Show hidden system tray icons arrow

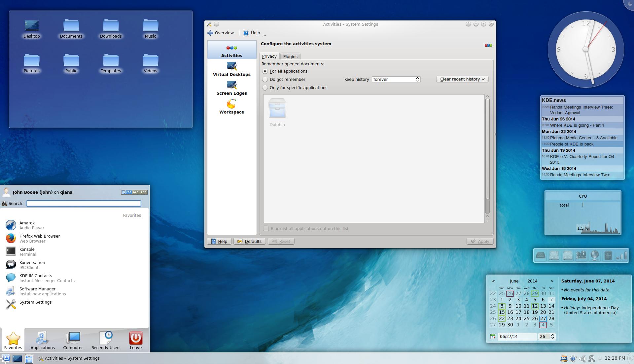600,358
